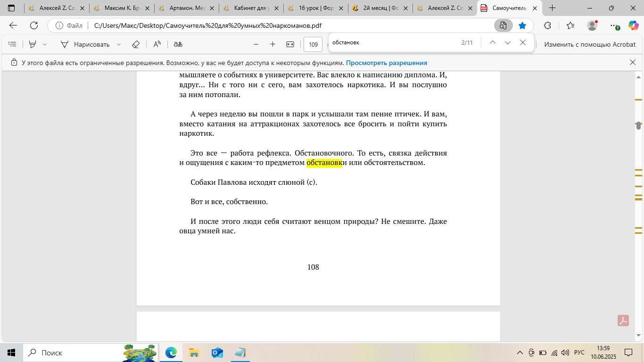Click "Изменить с помощью Acrobat" button
Viewport: 644px width, 362px height.
(589, 44)
